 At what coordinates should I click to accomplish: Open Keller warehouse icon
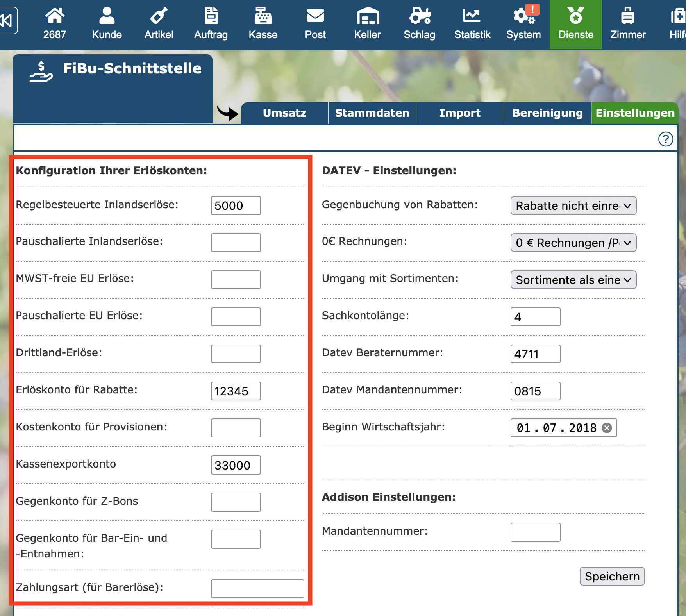click(367, 16)
